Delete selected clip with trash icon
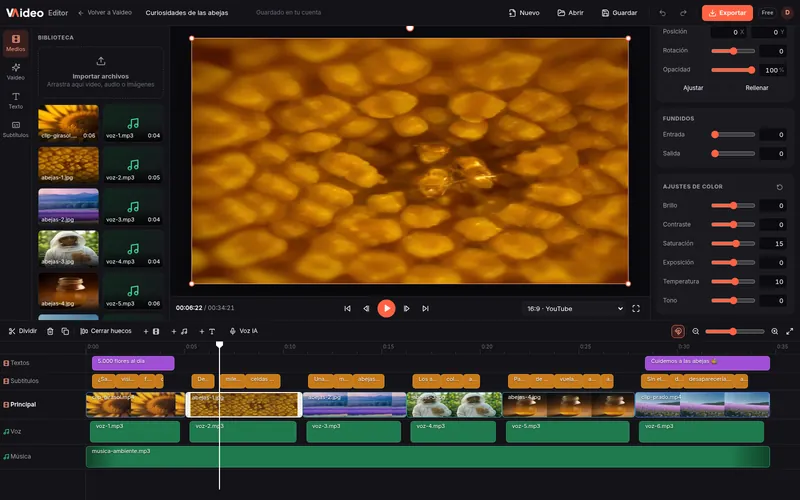Screen dimensions: 800x500 point(50,332)
